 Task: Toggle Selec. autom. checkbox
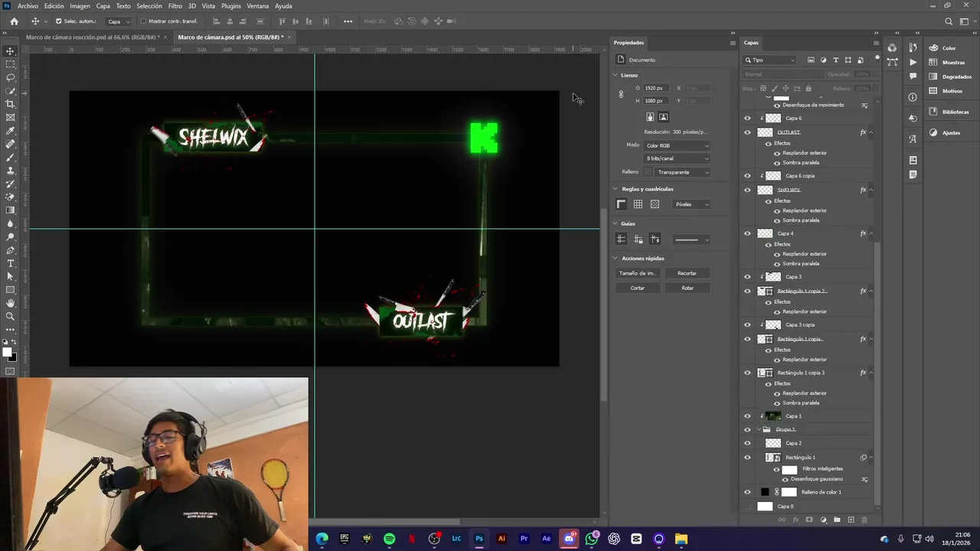tap(58, 21)
